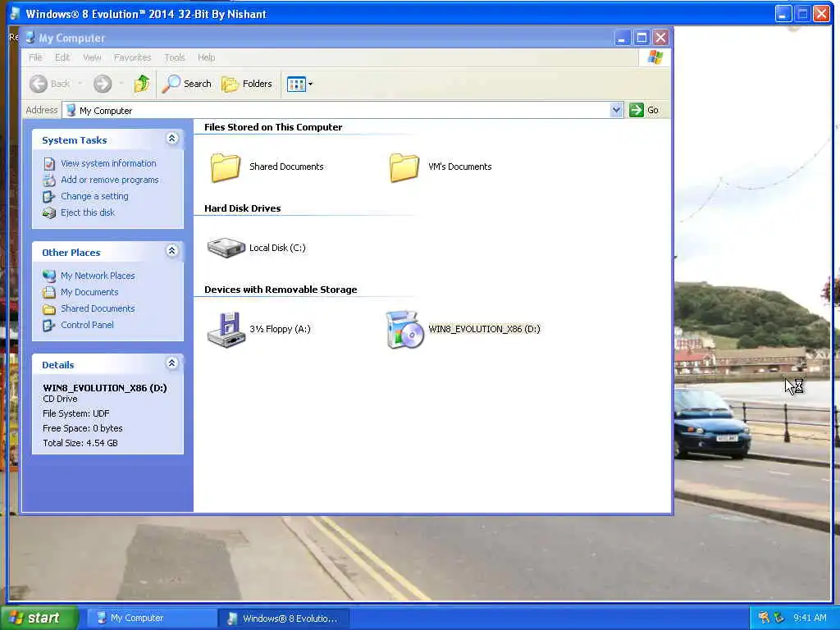Click the first system tray icon
Viewport: 840px width, 630px height.
click(764, 618)
